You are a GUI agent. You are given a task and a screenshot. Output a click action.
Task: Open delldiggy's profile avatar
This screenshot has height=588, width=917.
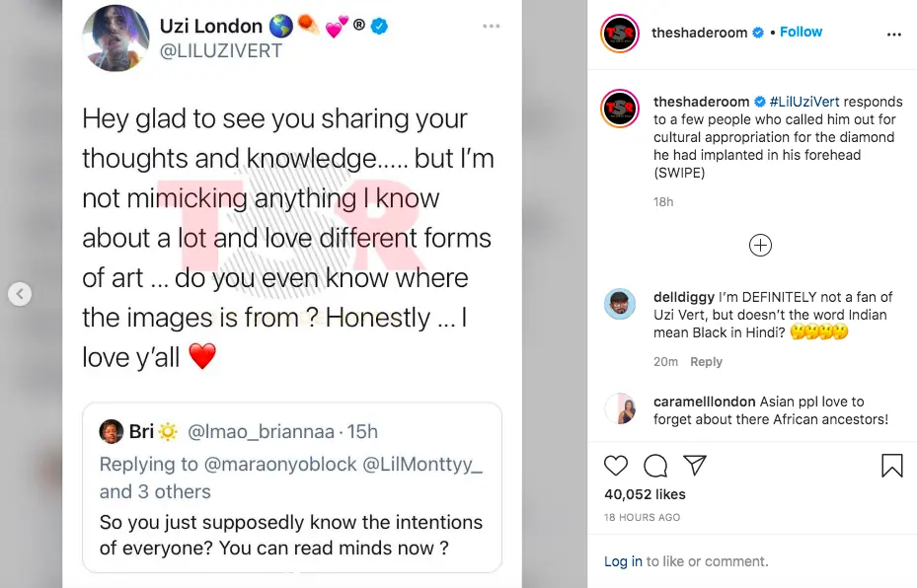[x=620, y=305]
